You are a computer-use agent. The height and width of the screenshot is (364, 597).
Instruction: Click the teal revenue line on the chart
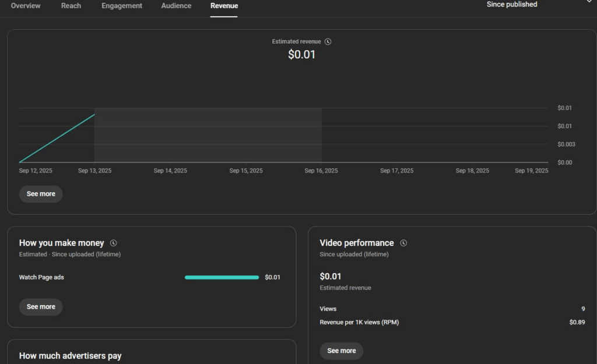(57, 138)
